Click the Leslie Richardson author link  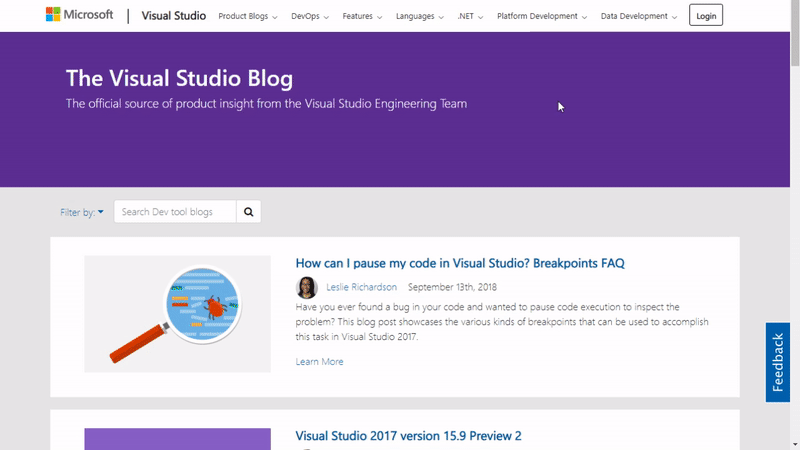tap(361, 287)
